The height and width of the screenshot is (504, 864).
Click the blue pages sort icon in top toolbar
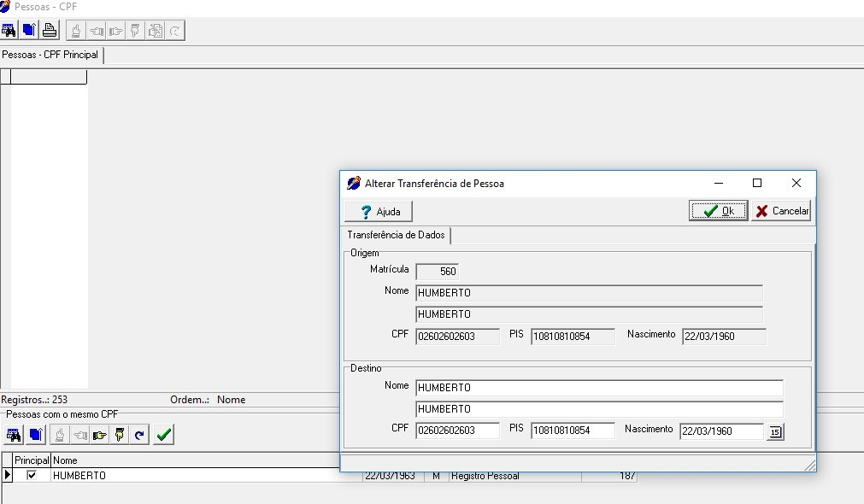30,31
